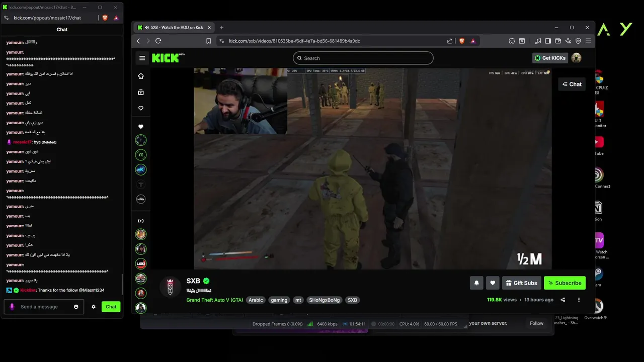Select the mt tag
Image resolution: width=644 pixels, height=362 pixels.
[298, 300]
